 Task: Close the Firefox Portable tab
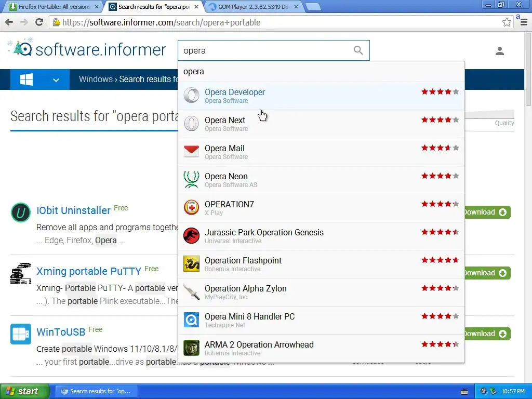[96, 7]
